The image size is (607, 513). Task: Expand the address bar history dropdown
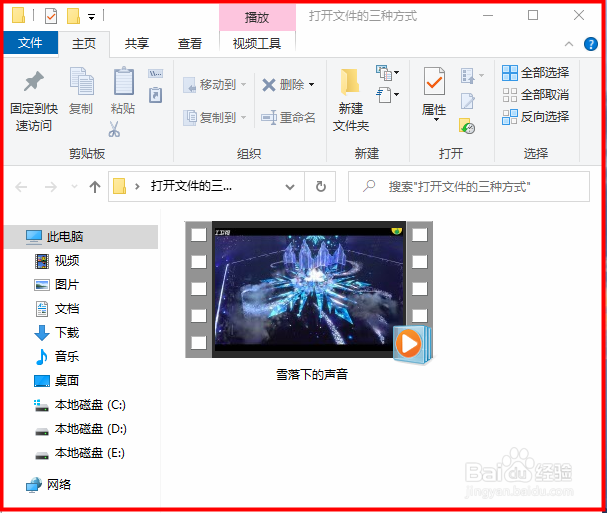[x=290, y=187]
